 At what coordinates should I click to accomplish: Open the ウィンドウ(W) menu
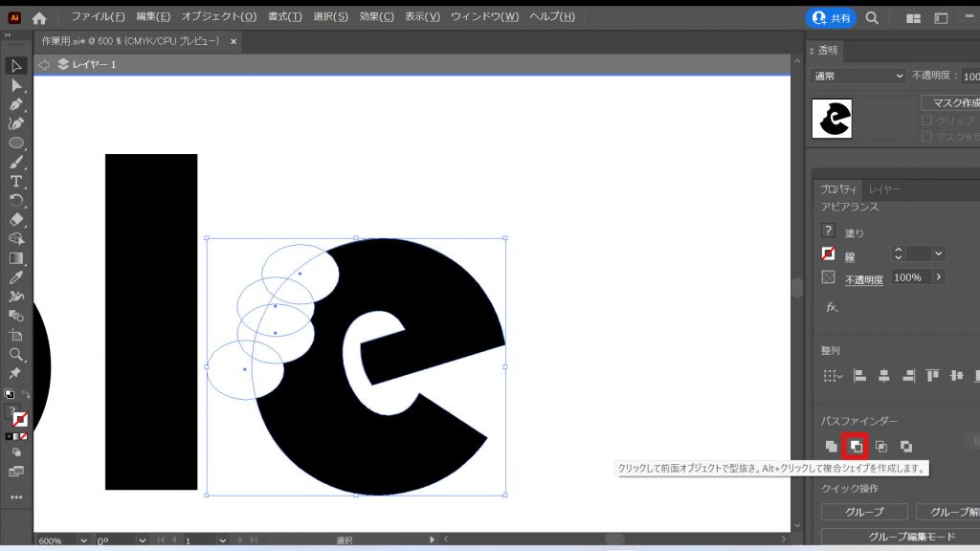pyautogui.click(x=484, y=17)
